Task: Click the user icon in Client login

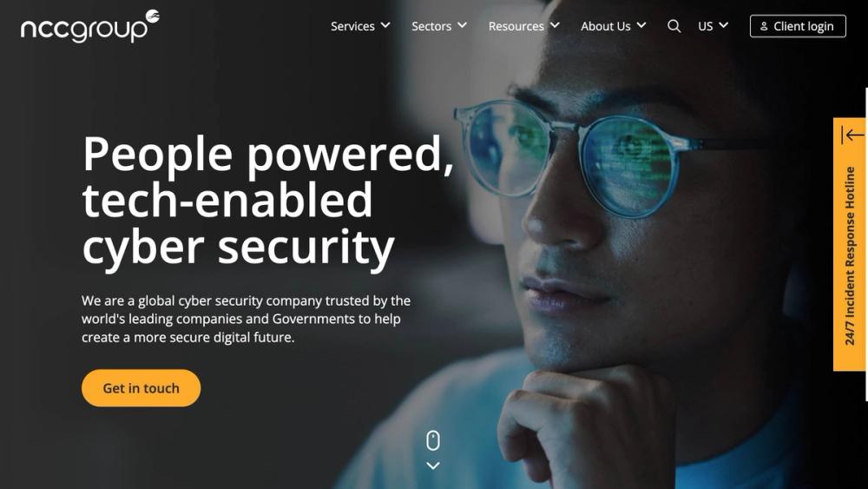Action: click(764, 26)
